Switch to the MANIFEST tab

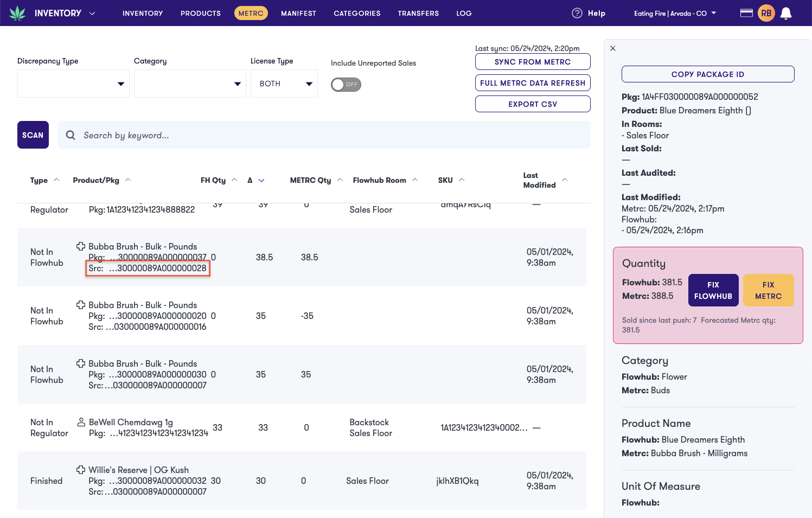point(298,13)
